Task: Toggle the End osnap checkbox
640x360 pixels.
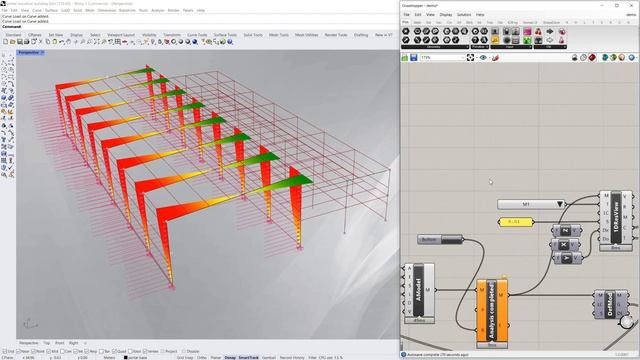Action: click(4, 351)
